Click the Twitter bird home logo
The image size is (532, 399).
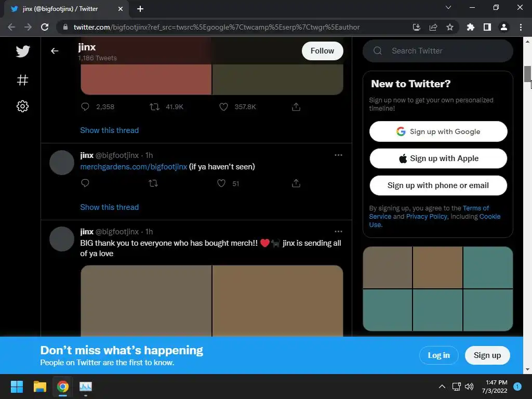coord(23,51)
